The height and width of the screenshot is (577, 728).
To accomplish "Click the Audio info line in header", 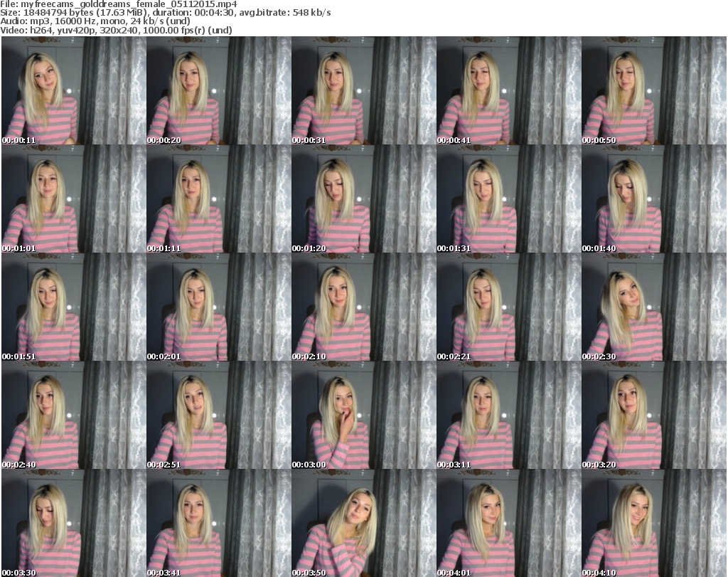I will coord(95,22).
